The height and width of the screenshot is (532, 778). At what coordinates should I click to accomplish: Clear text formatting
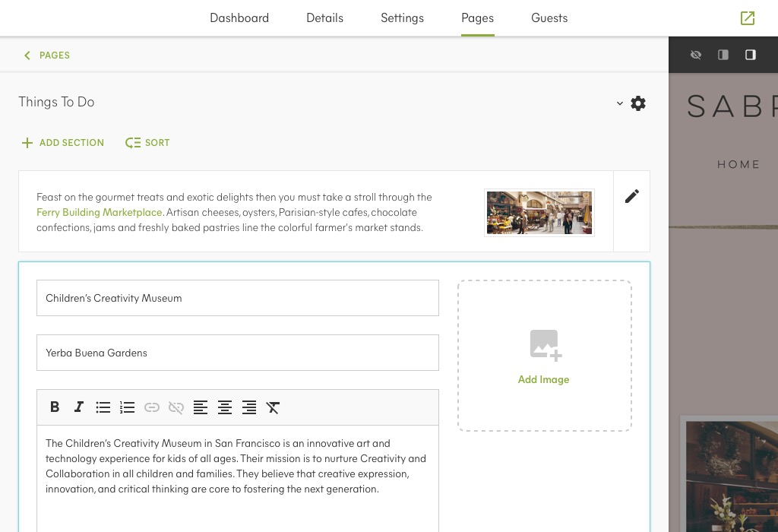tap(273, 407)
